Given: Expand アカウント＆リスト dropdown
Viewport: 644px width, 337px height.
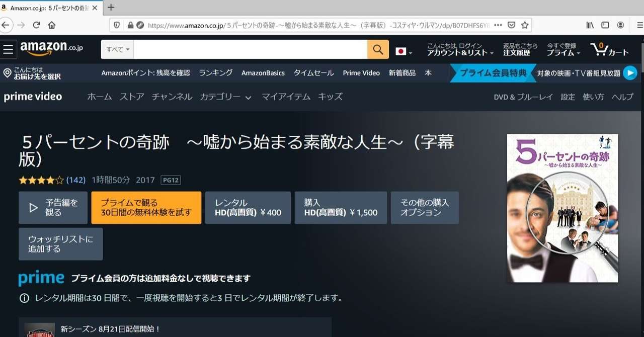Looking at the screenshot, I should tap(460, 49).
